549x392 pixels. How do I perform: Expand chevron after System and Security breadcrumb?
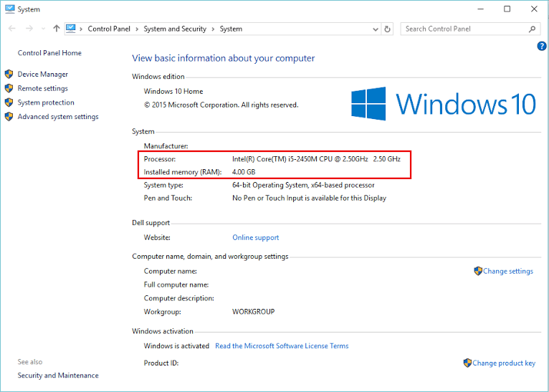pos(213,29)
